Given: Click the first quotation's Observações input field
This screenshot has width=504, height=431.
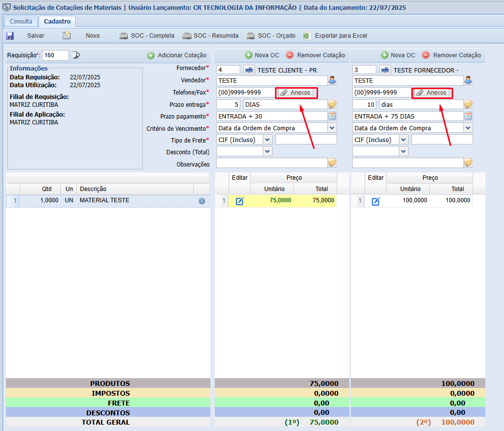Looking at the screenshot, I should pos(272,163).
